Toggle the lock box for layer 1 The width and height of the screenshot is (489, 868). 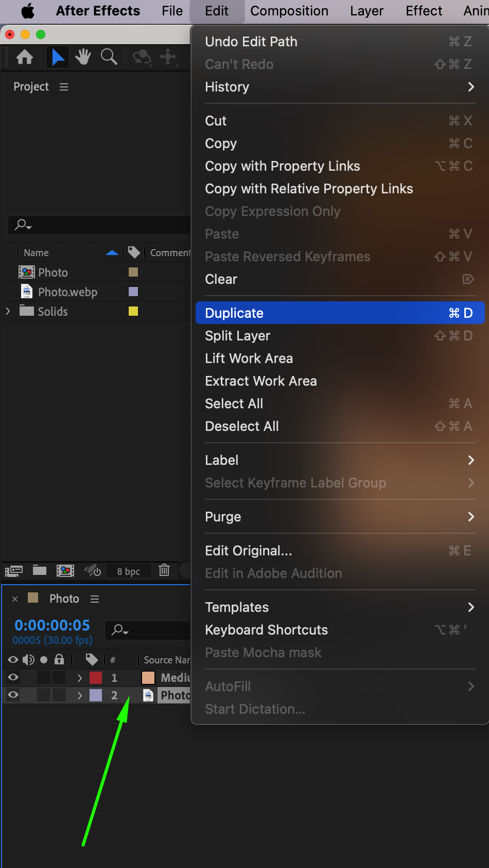pyautogui.click(x=60, y=678)
